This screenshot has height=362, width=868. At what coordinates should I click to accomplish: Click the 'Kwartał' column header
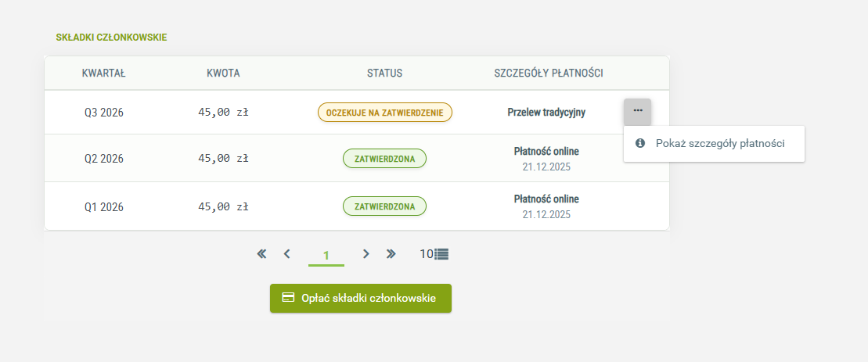coord(104,73)
